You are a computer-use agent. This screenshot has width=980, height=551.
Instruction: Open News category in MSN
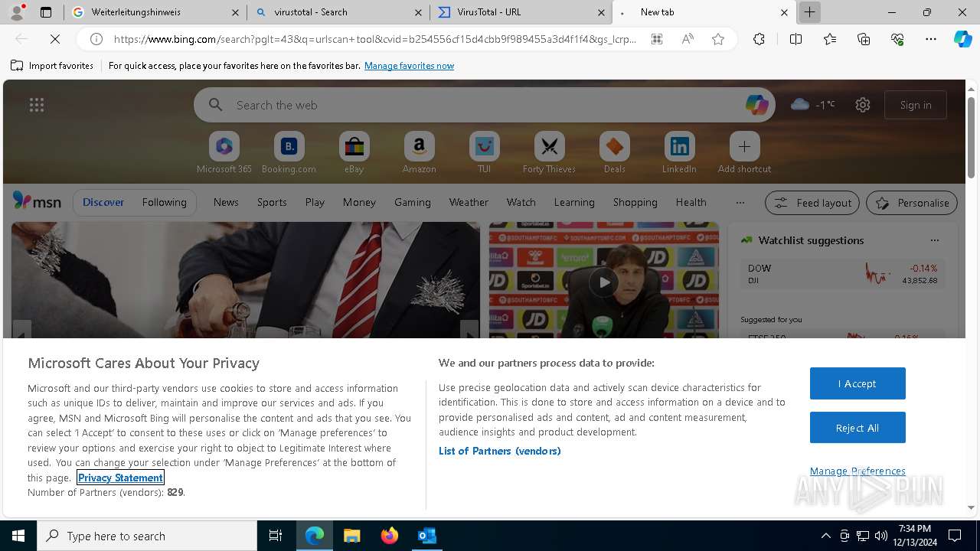pyautogui.click(x=226, y=202)
